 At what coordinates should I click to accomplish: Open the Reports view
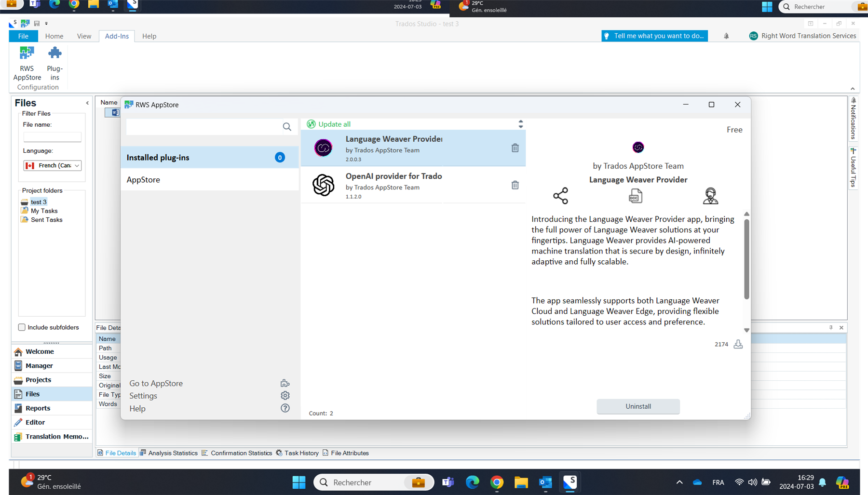click(x=52, y=408)
